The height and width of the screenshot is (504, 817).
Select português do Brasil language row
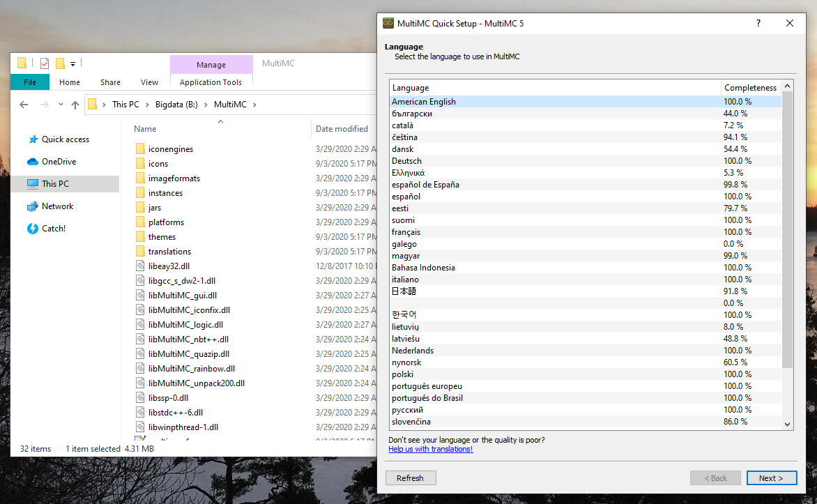(585, 397)
